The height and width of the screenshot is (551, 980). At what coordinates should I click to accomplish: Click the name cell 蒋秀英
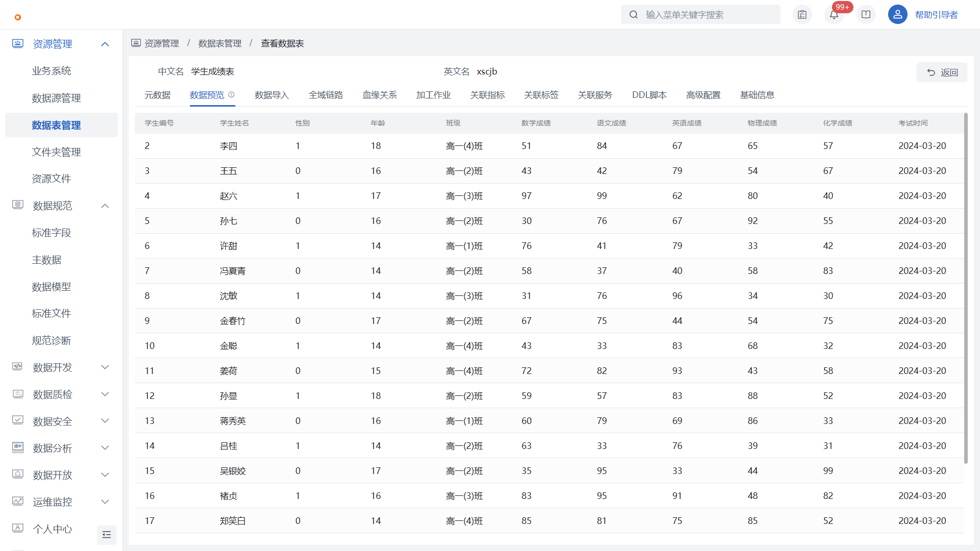pyautogui.click(x=233, y=421)
